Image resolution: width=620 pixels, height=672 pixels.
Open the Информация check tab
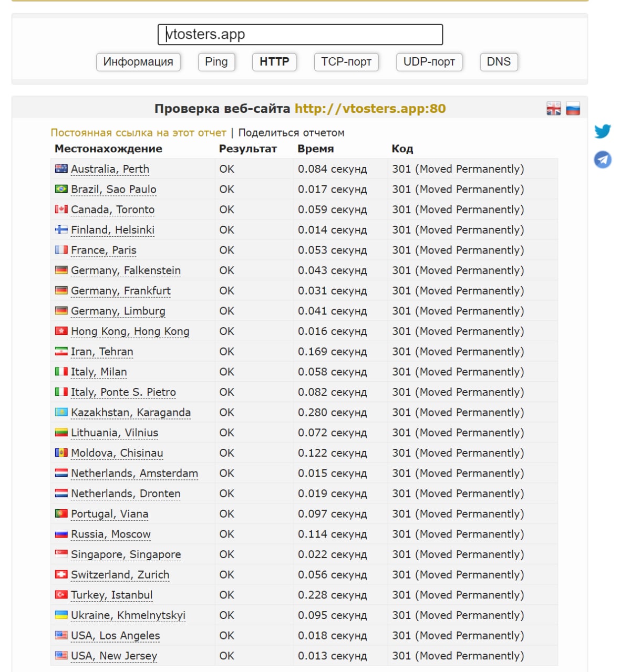pos(138,62)
